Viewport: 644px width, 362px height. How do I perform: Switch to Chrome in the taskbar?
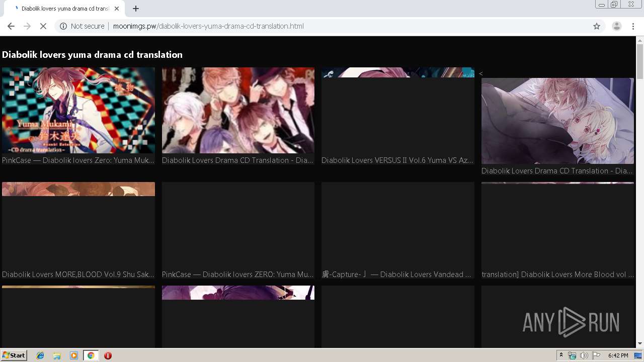point(91,355)
